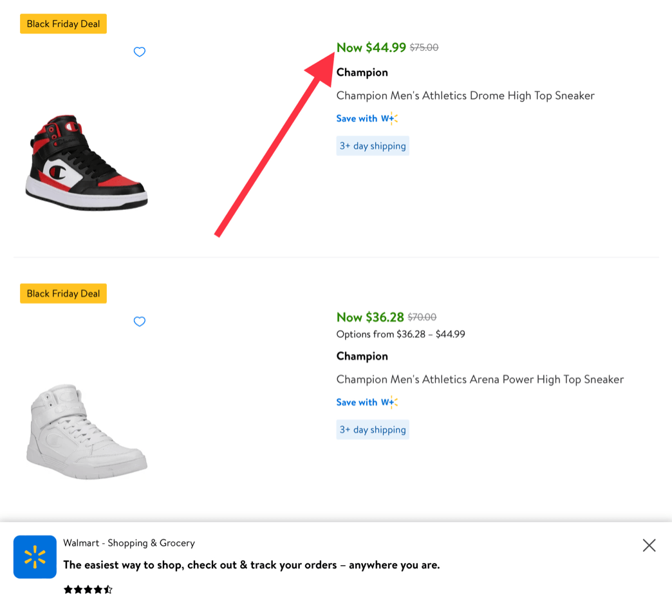Favorite the Arena Power sneaker heart icon
Screen dimensions: 672x616
click(x=140, y=321)
